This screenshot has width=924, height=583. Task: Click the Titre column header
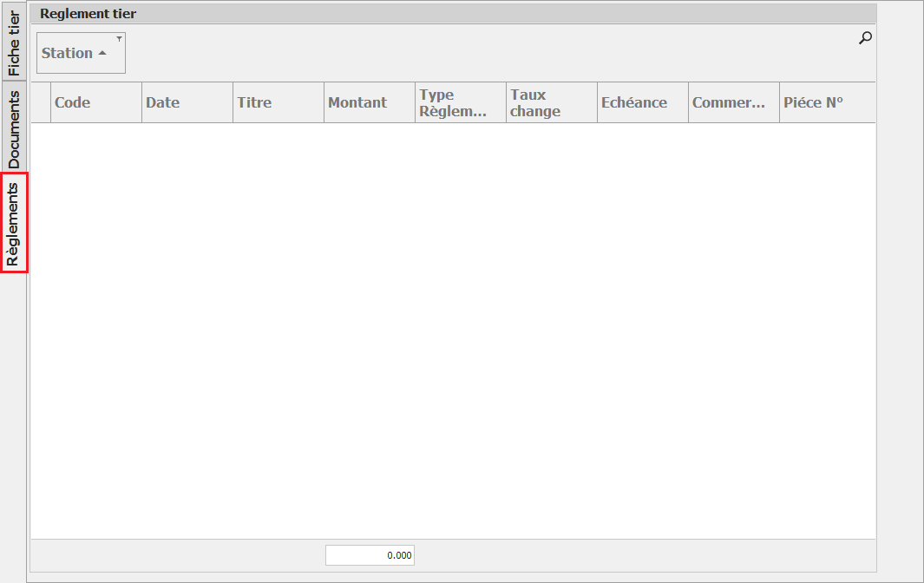pos(278,102)
